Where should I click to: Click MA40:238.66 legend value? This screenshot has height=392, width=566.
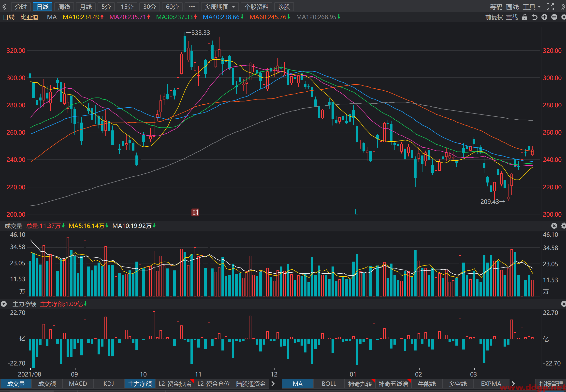point(223,17)
